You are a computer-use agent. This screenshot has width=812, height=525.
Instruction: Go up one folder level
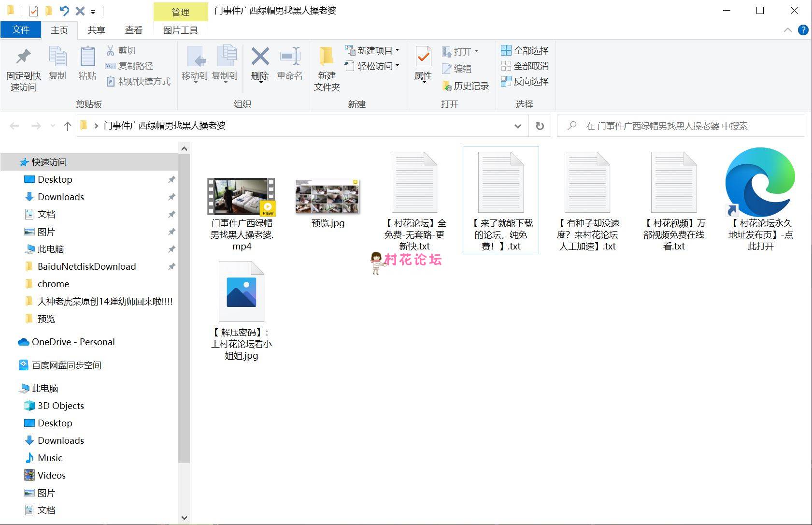pyautogui.click(x=68, y=126)
